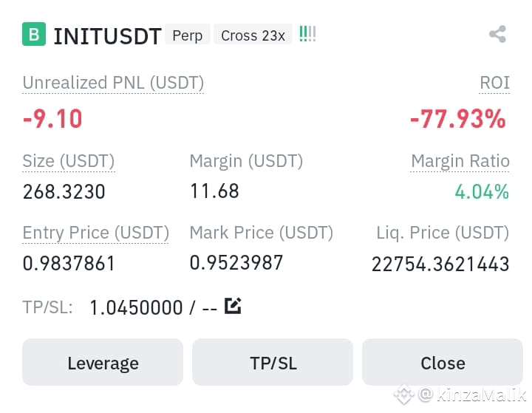This screenshot has height=413, width=532.
Task: Tap the liquidation price 22754.3621443
Action: pyautogui.click(x=440, y=264)
